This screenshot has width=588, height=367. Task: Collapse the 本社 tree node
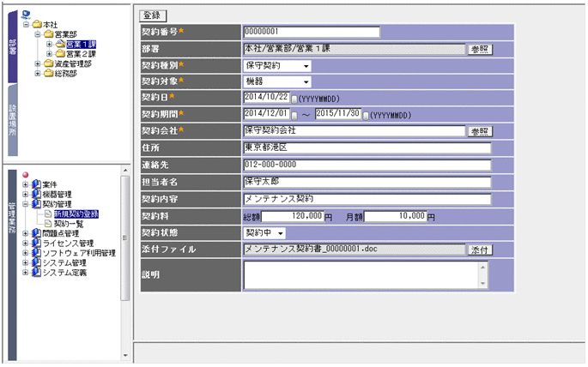point(26,25)
